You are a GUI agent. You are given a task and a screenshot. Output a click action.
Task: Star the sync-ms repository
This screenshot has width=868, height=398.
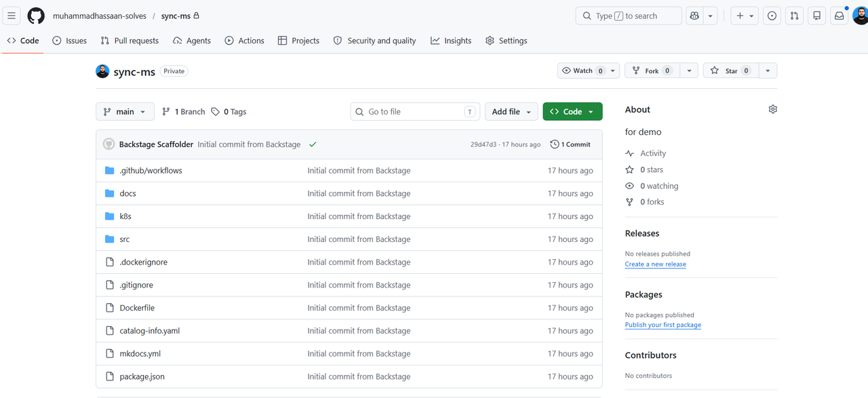730,71
